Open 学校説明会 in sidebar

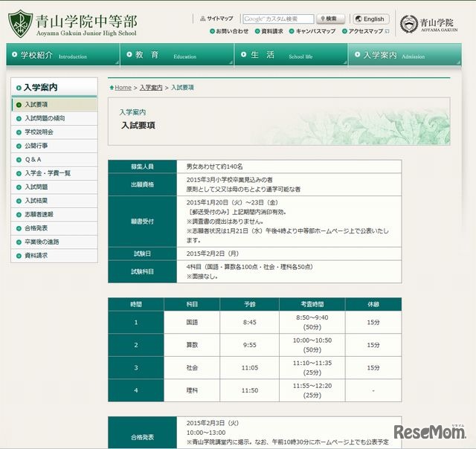point(54,132)
